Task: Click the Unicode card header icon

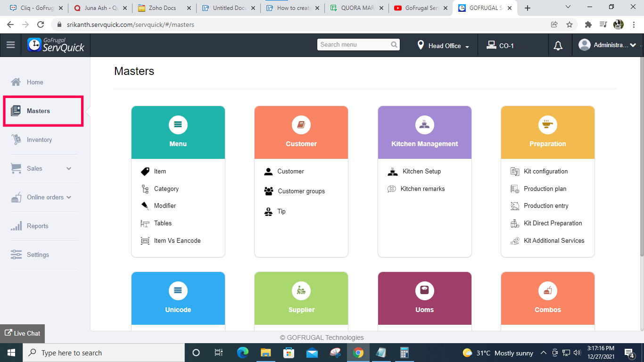Action: point(178,291)
